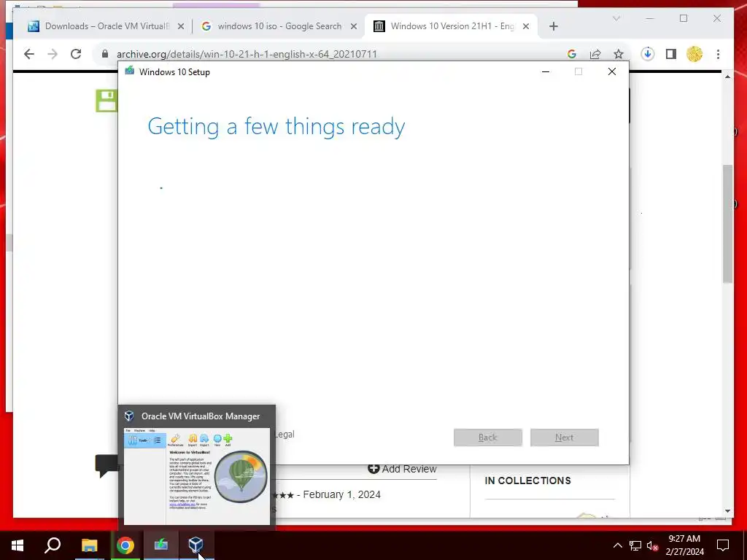Open Chrome tab search chevron

pyautogui.click(x=616, y=18)
